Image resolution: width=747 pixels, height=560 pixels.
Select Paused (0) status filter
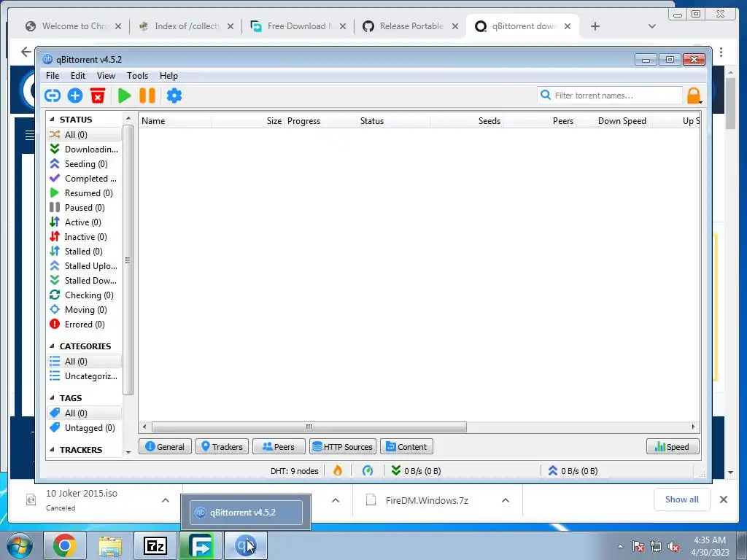pyautogui.click(x=85, y=208)
